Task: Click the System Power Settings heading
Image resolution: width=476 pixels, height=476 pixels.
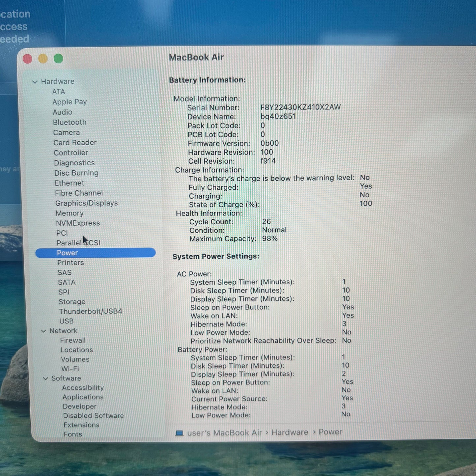Action: click(216, 256)
